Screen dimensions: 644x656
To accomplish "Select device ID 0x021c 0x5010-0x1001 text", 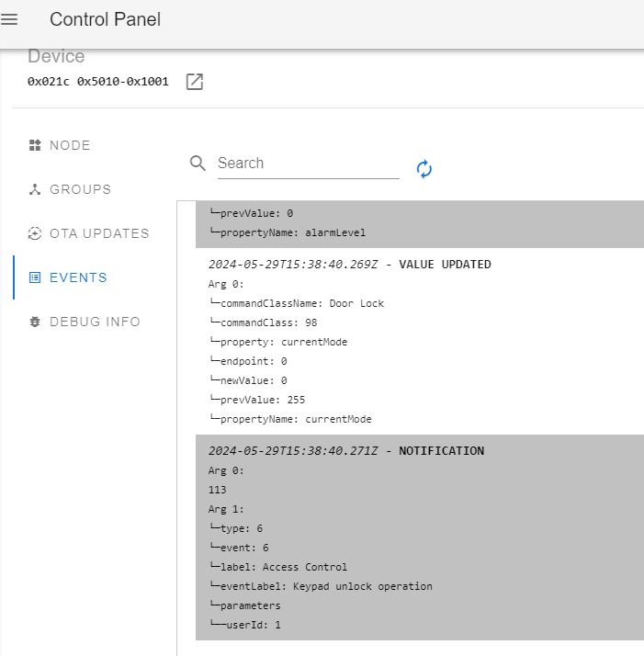I will coord(98,82).
